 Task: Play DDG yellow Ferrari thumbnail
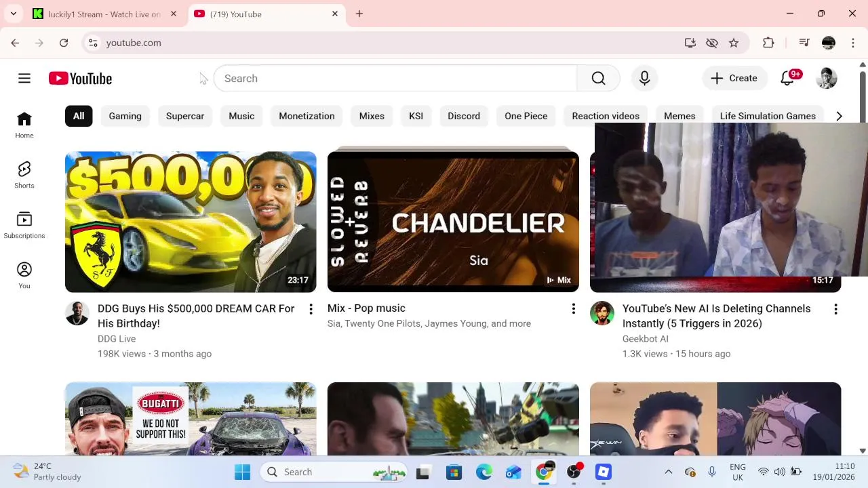point(191,222)
